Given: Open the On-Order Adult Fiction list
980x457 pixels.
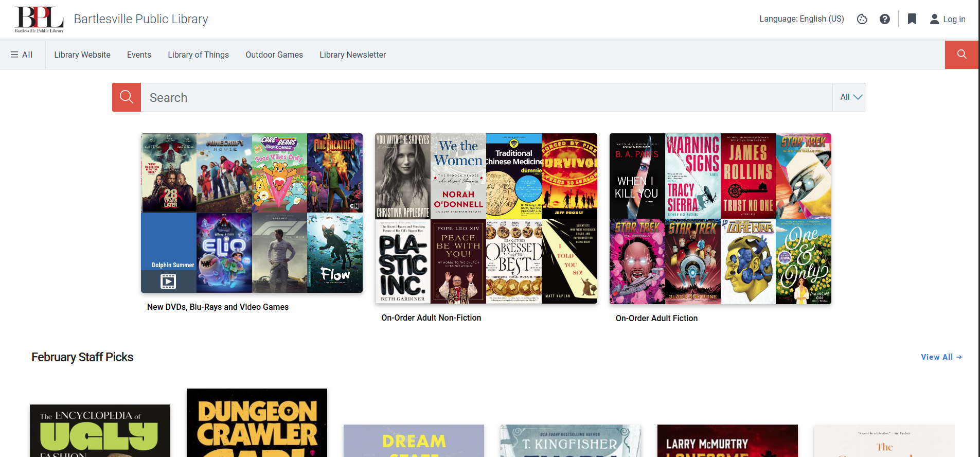Looking at the screenshot, I should pyautogui.click(x=656, y=318).
